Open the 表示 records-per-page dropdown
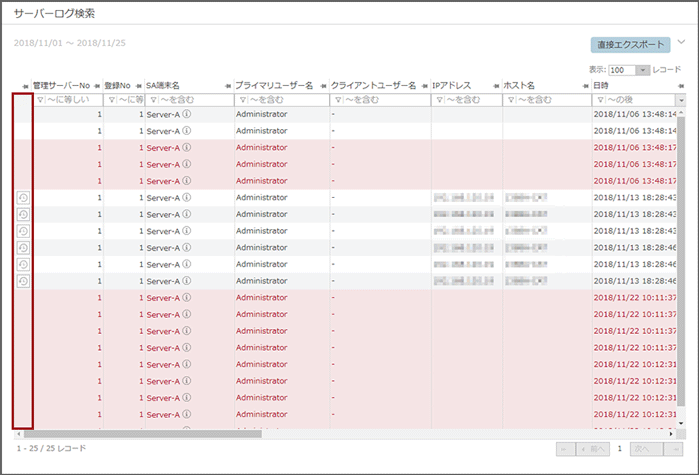The image size is (699, 475). (642, 71)
